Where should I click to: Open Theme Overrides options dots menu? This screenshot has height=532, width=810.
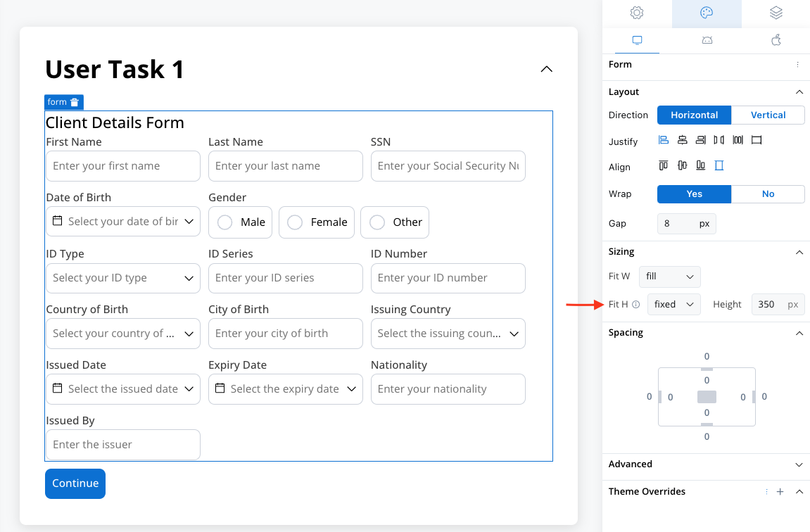(766, 492)
